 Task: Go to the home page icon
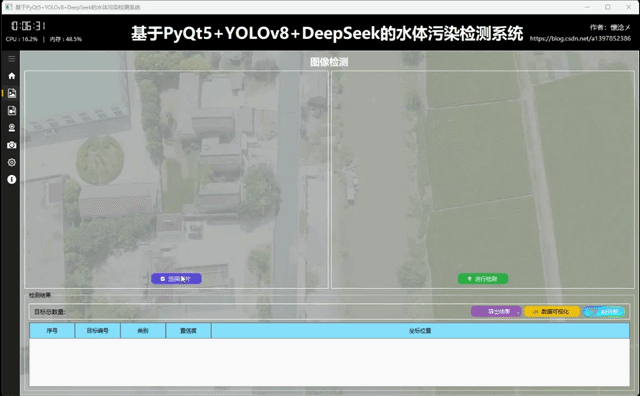click(11, 76)
